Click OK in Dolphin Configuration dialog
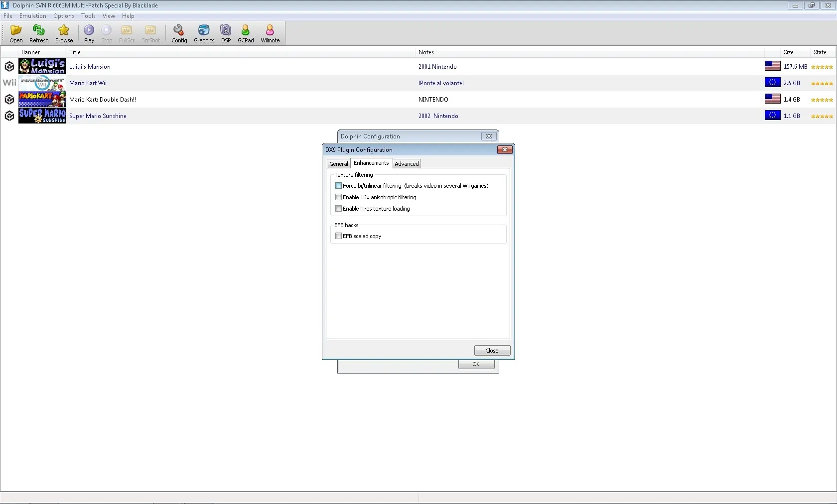Viewport: 837px width, 504px height. (476, 364)
